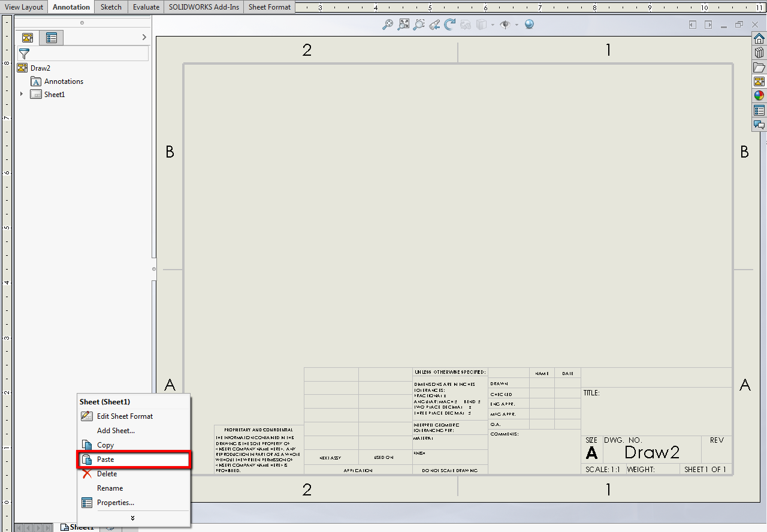This screenshot has width=767, height=532.
Task: Open SOLIDWORKS Resources home icon
Action: [759, 39]
